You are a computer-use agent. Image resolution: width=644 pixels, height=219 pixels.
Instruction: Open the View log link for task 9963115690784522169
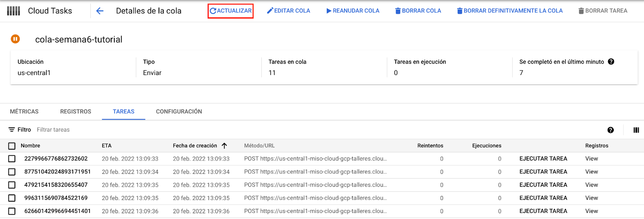click(591, 198)
